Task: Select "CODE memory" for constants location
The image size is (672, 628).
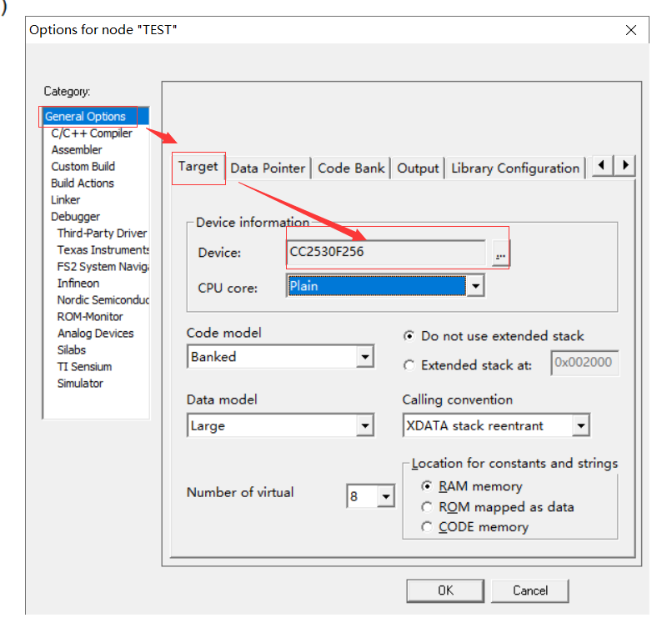Action: coord(427,526)
